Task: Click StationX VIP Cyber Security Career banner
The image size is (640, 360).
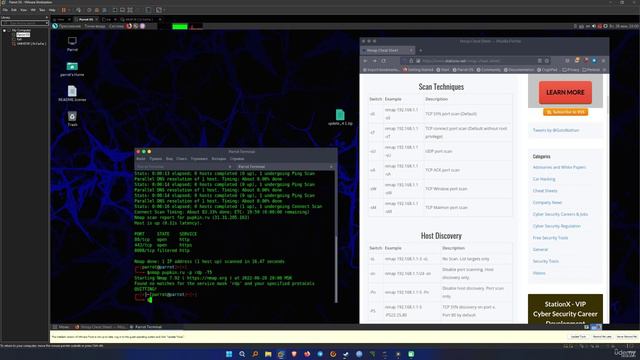Action: click(x=565, y=309)
